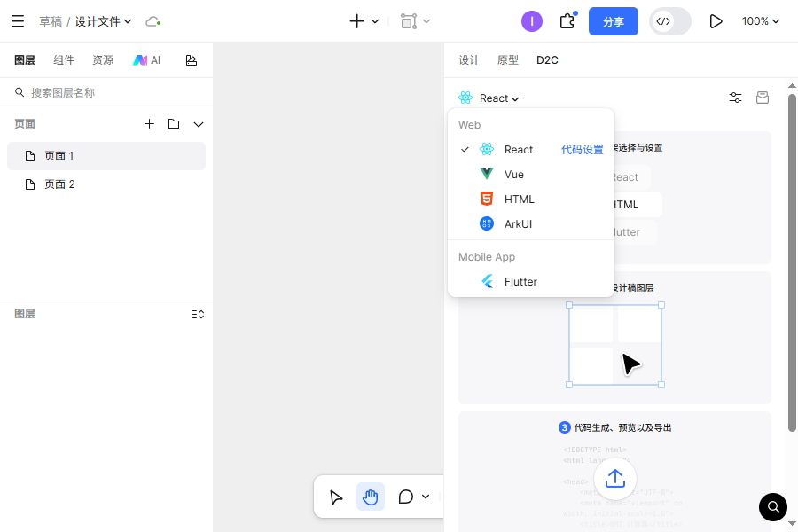Select the D2C tab

point(547,60)
